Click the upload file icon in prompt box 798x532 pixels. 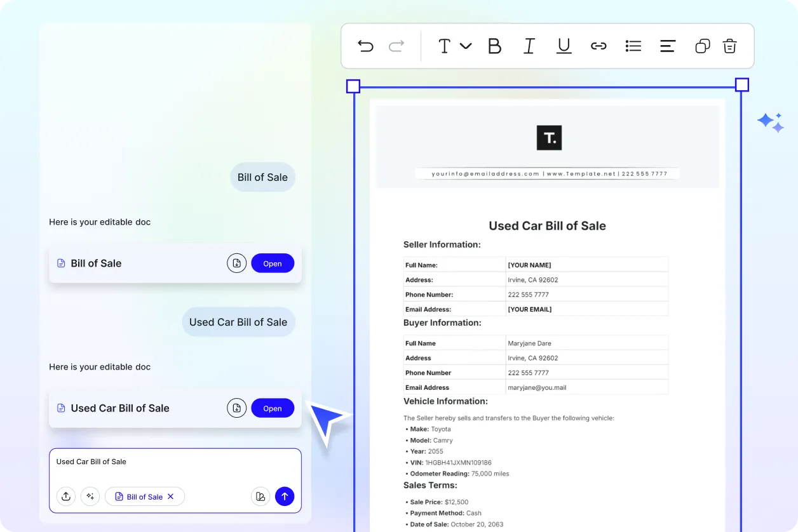coord(66,496)
